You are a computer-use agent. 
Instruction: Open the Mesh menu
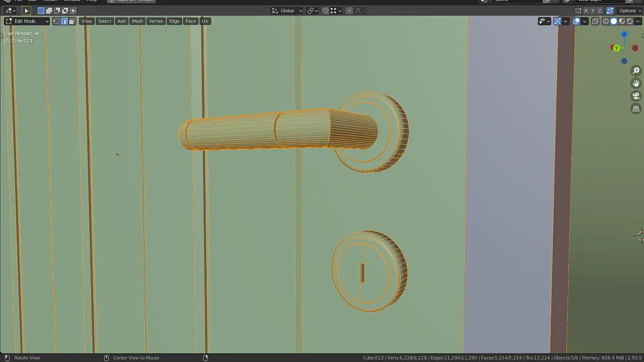click(137, 21)
